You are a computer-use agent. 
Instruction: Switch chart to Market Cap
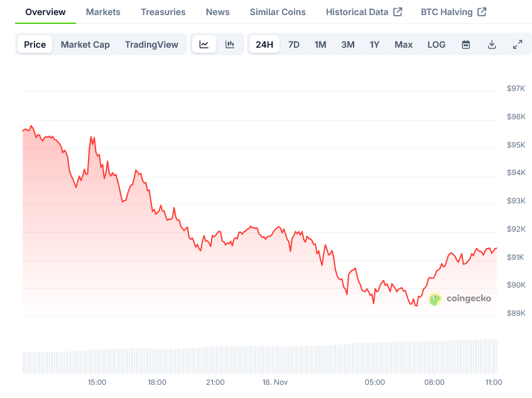(85, 45)
